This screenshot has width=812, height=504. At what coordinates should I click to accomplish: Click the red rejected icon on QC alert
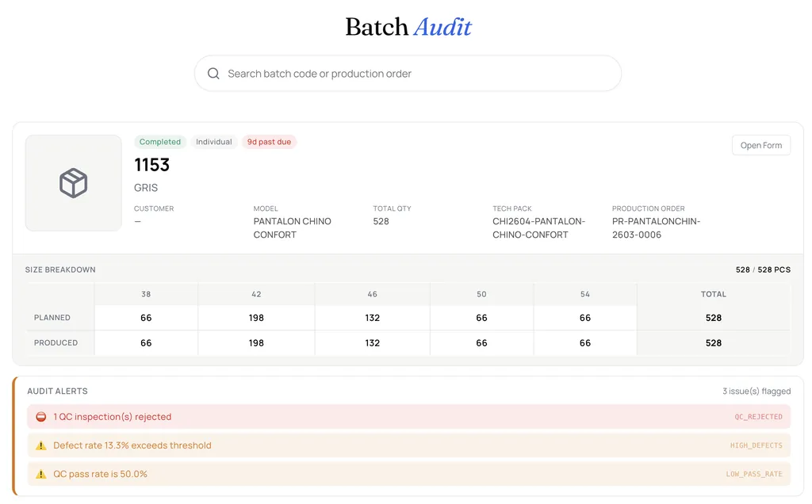[41, 417]
